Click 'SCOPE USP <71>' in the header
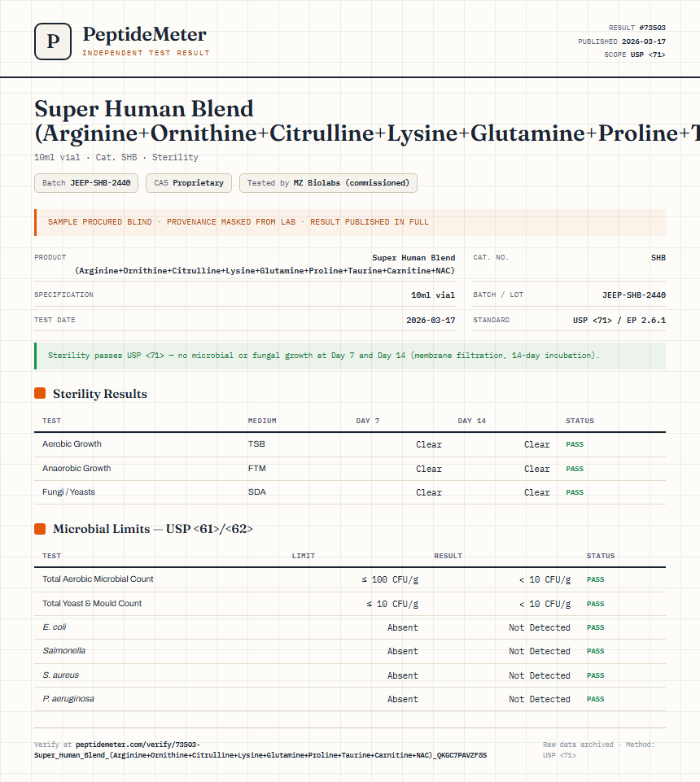 pos(635,55)
